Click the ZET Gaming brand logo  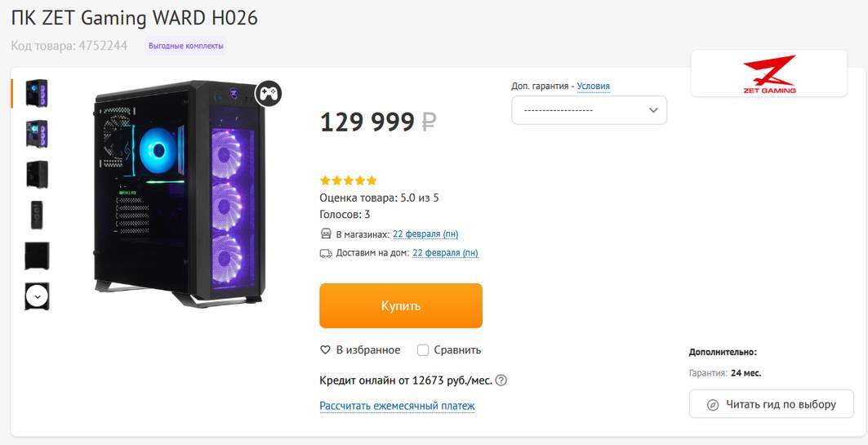click(768, 74)
